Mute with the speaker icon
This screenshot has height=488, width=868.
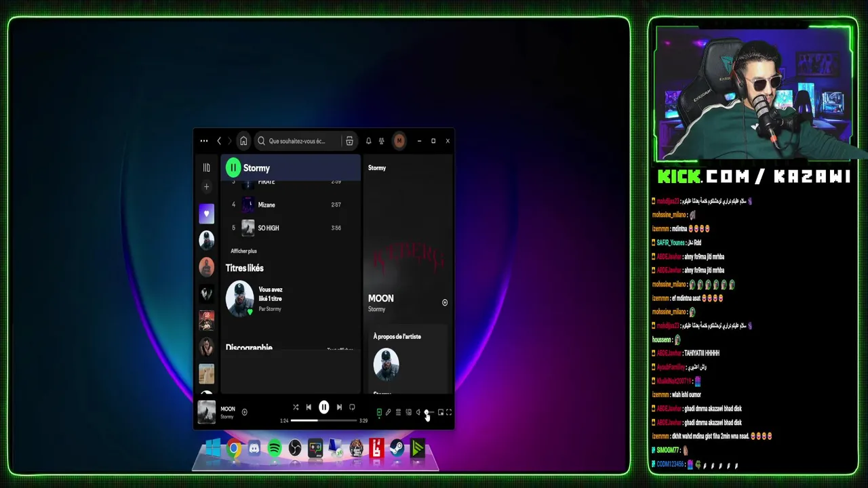click(418, 412)
